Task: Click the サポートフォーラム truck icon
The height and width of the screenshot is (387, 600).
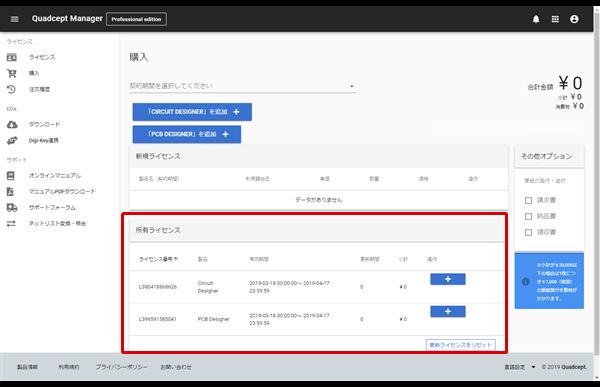Action: pos(12,208)
